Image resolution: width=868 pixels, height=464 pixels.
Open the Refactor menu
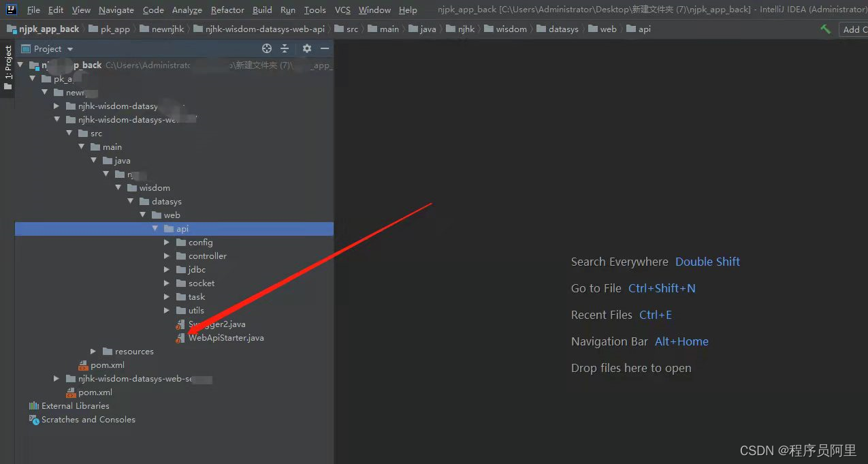coord(227,10)
